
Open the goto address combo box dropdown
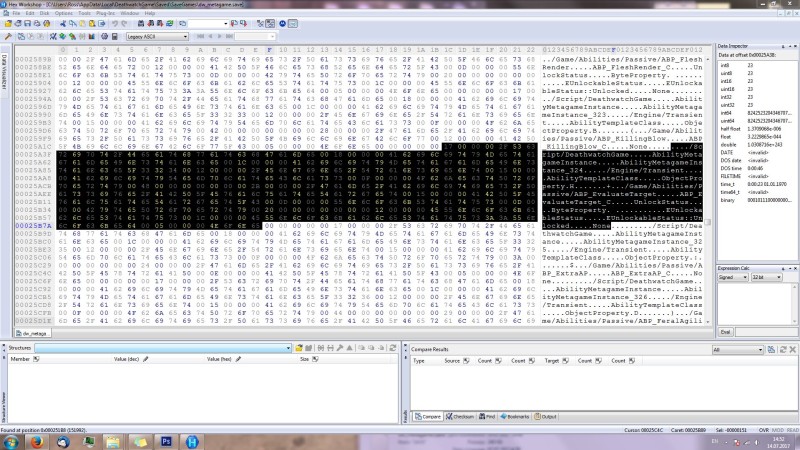pyautogui.click(x=226, y=23)
